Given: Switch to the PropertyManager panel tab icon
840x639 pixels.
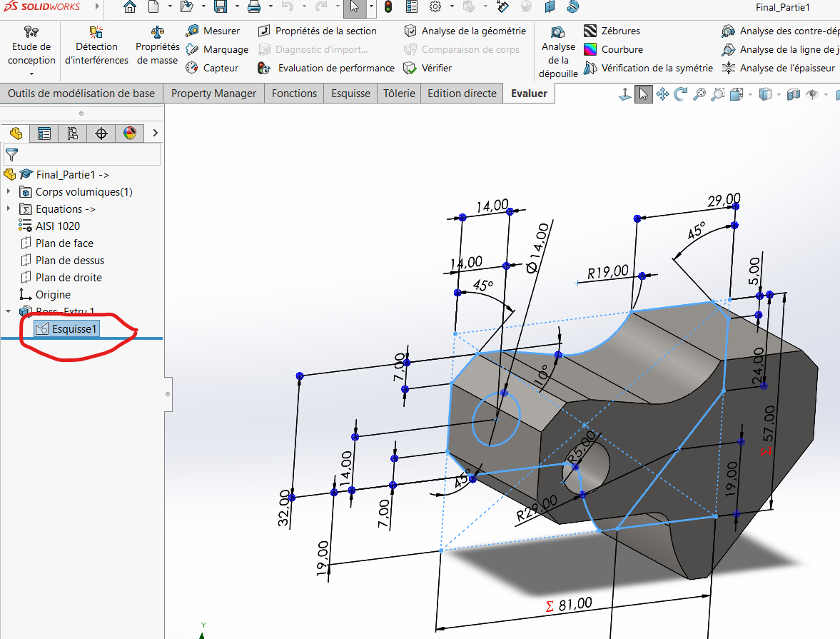Looking at the screenshot, I should tap(44, 133).
